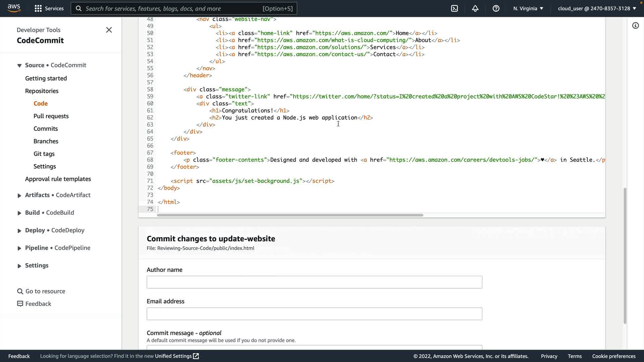Go to Pull requests
The height and width of the screenshot is (362, 644).
pyautogui.click(x=51, y=116)
